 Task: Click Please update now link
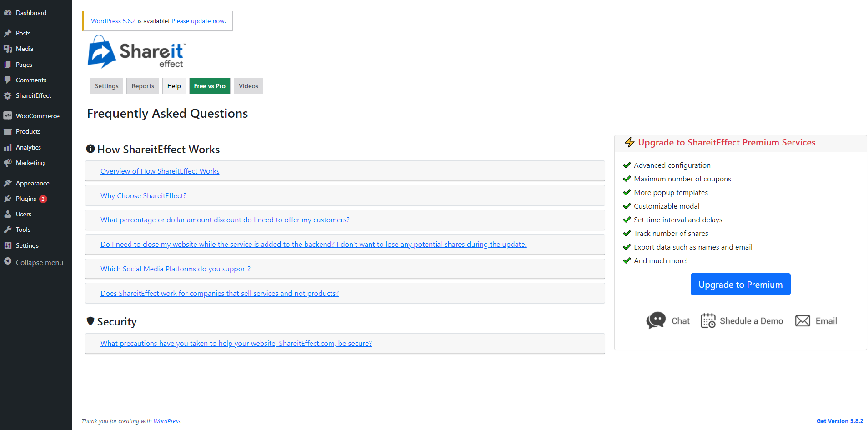198,21
